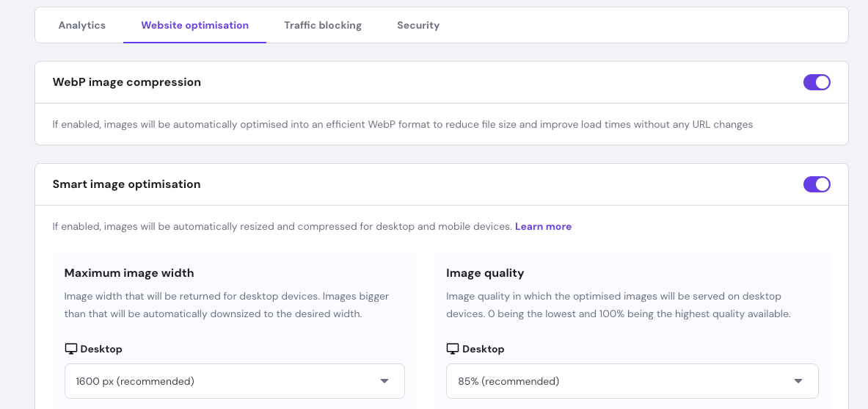Click the Image quality title
This screenshot has height=409, width=868.
pyautogui.click(x=485, y=273)
